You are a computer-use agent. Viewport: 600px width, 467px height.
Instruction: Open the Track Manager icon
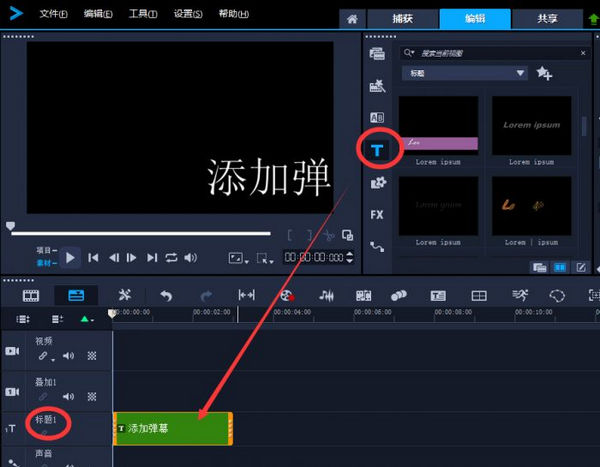point(57,319)
